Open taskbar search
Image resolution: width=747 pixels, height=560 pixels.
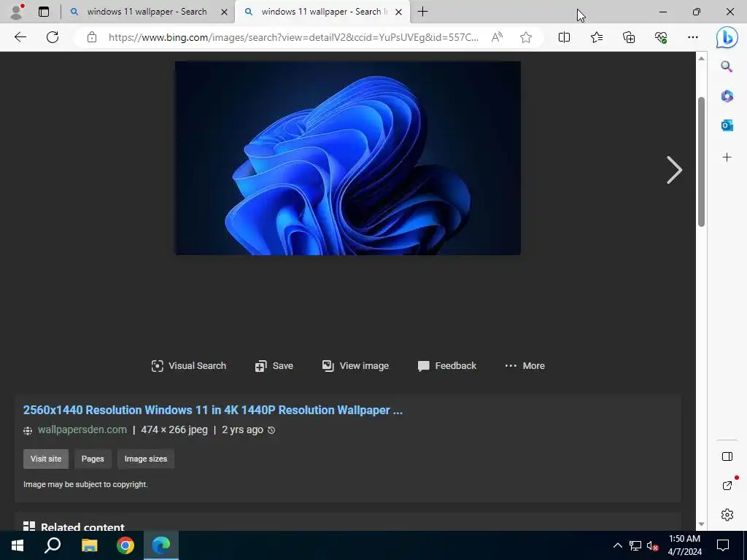[x=53, y=545]
